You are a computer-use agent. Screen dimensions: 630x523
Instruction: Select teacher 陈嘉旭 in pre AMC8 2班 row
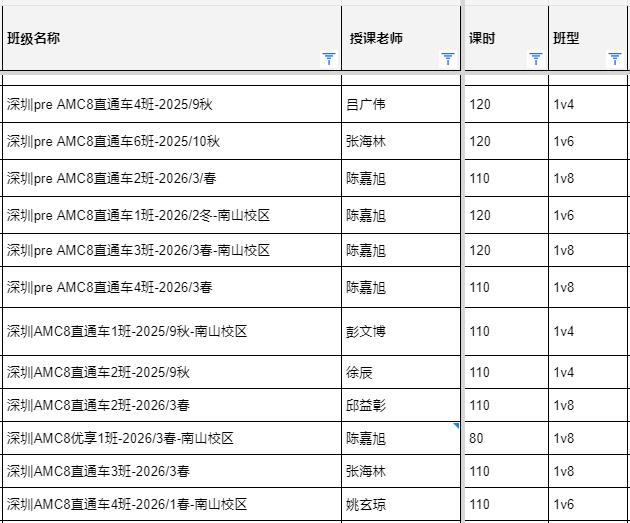[x=401, y=178]
